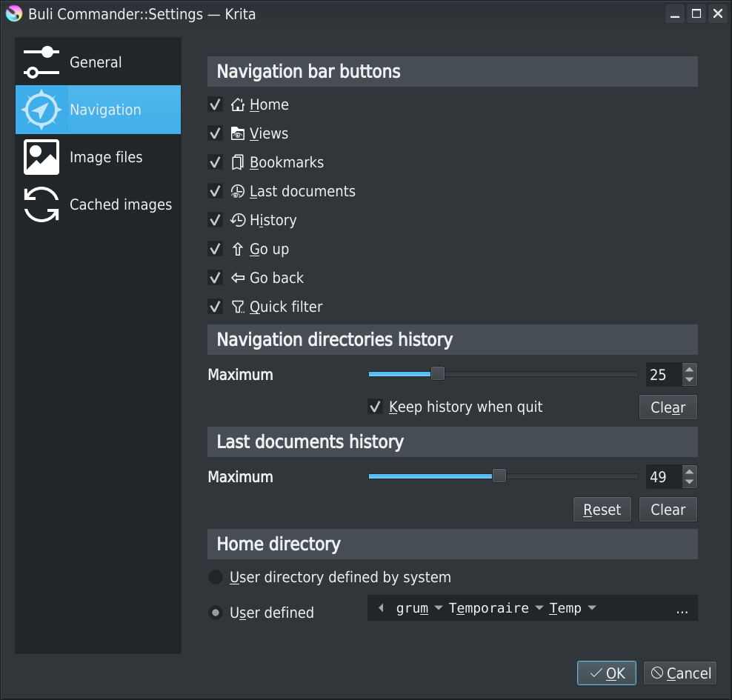This screenshot has width=732, height=700.
Task: Disable the Keep history when quit option
Action: (376, 407)
